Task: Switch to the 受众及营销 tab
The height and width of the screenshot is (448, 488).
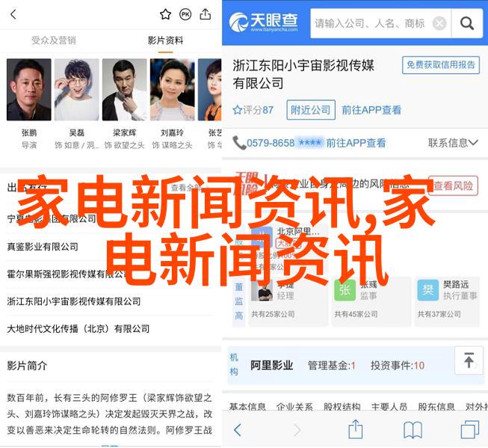Action: click(54, 40)
